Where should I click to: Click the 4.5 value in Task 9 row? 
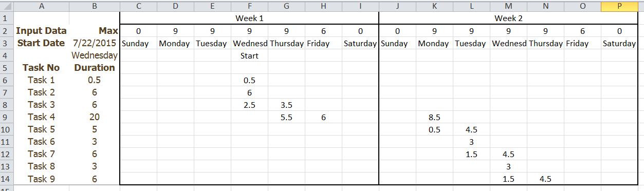pos(545,179)
